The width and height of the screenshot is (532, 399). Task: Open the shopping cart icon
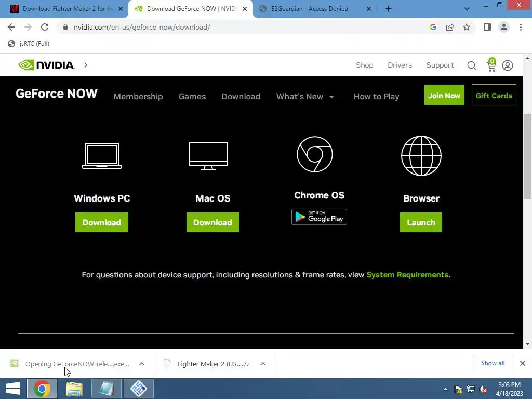click(491, 65)
